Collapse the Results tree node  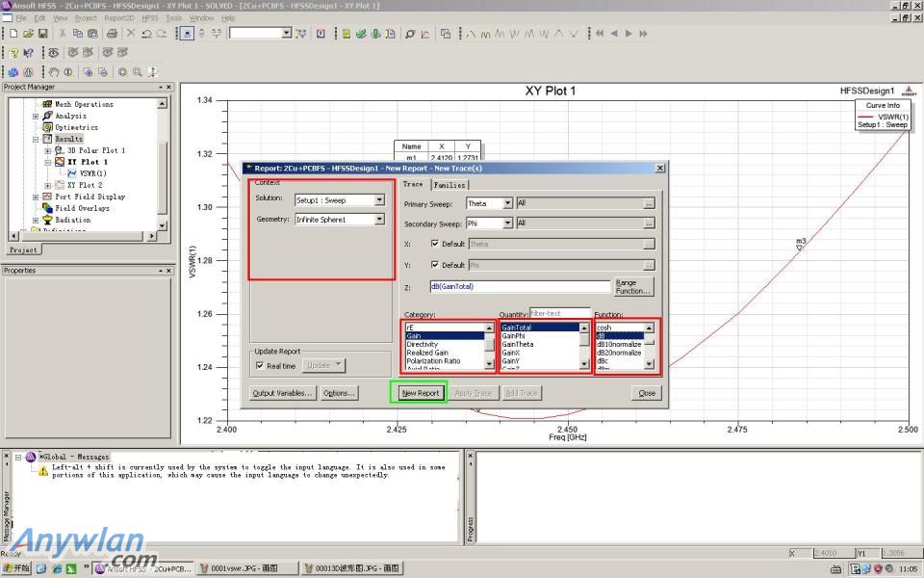tap(36, 139)
